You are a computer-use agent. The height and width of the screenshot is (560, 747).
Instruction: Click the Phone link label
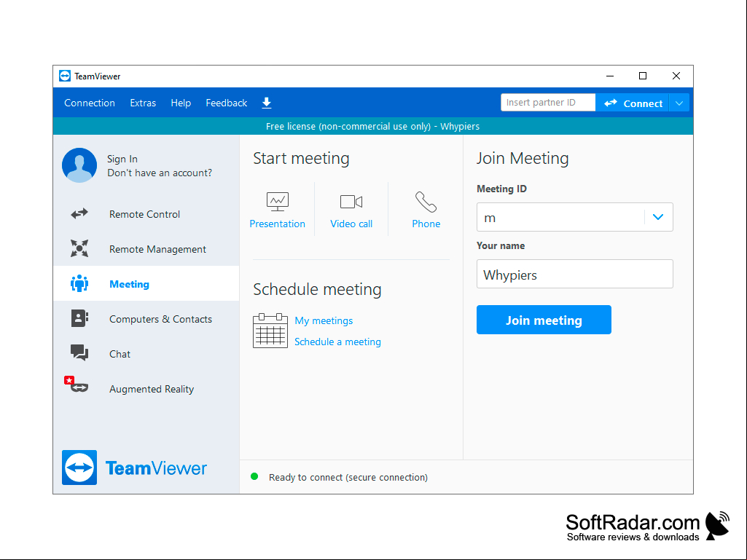pyautogui.click(x=426, y=224)
